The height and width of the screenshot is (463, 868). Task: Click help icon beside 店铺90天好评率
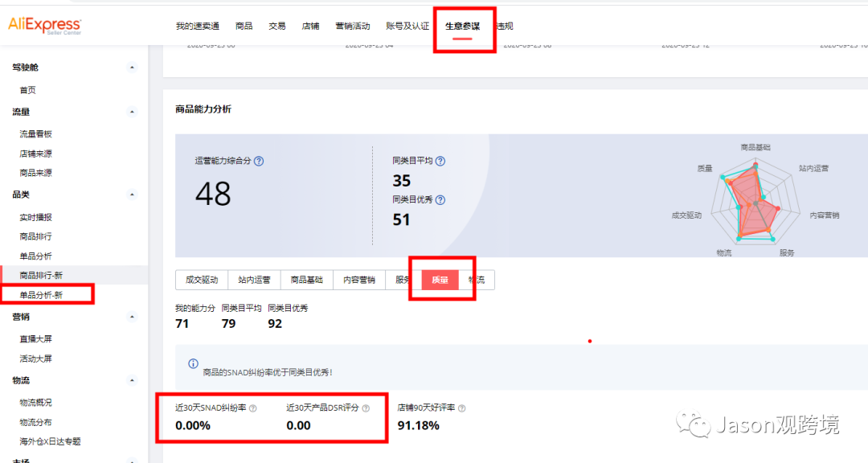461,408
